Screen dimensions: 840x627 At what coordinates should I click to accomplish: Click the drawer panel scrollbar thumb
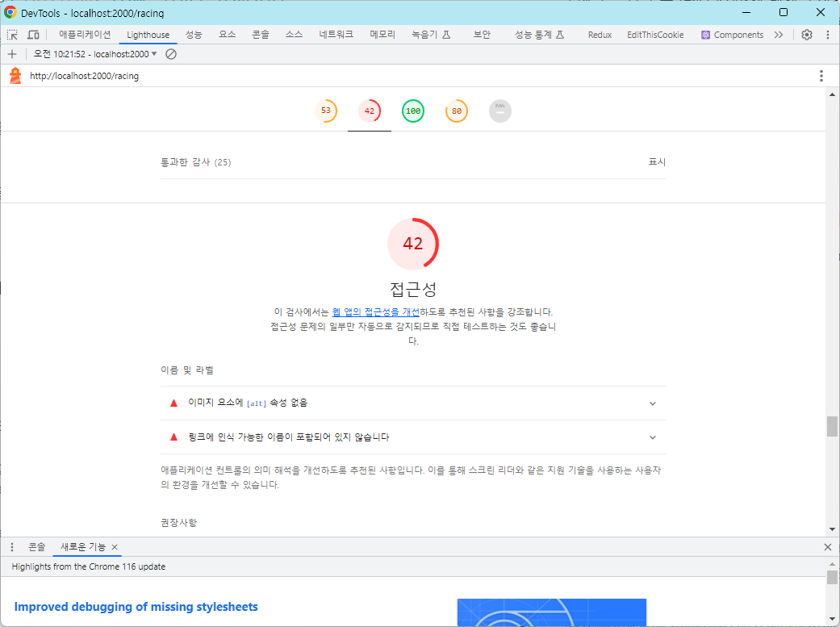point(832,577)
